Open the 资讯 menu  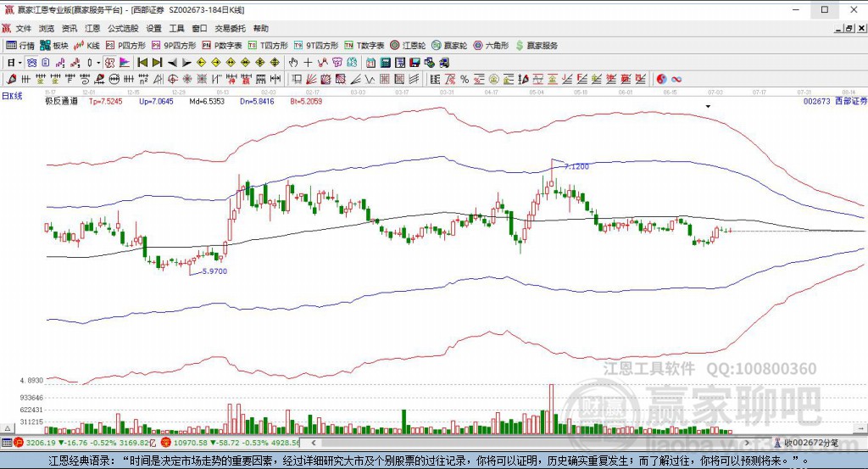coord(70,28)
